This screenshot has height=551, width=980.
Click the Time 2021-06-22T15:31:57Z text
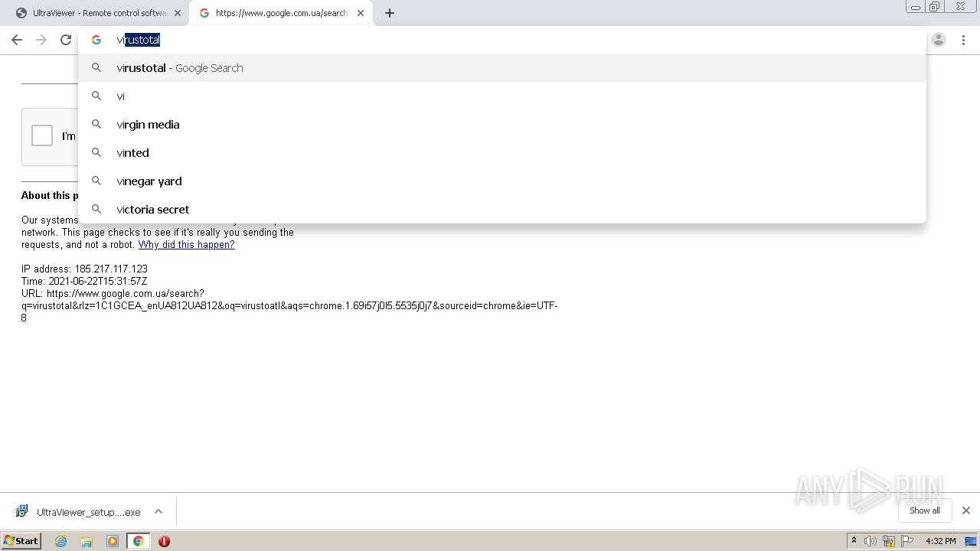coord(84,282)
